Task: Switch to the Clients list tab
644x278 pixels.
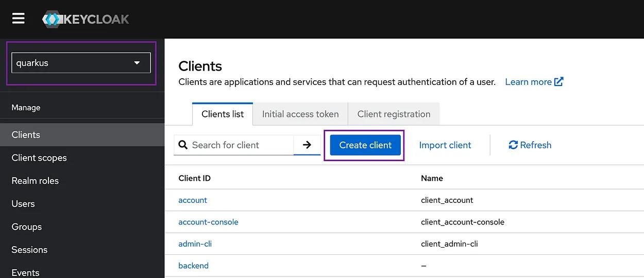Action: point(223,114)
